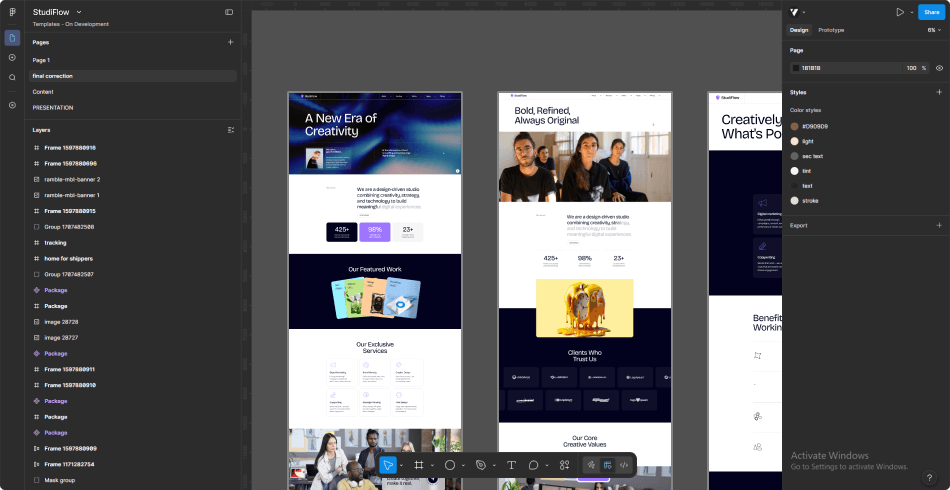Select the final correction page
950x490 pixels.
133,76
